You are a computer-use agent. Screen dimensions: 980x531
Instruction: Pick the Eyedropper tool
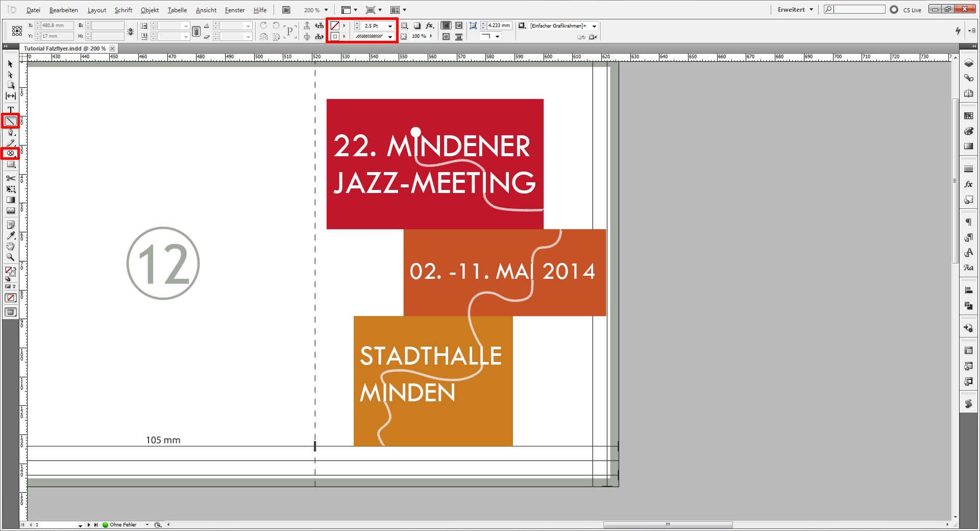(10, 236)
